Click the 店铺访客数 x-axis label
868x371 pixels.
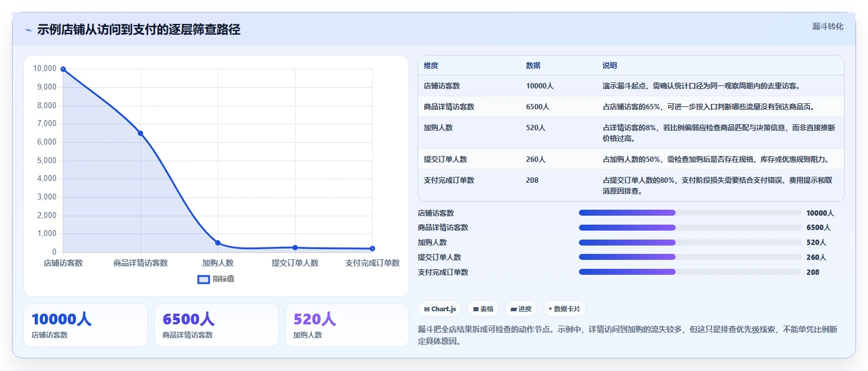tap(63, 263)
